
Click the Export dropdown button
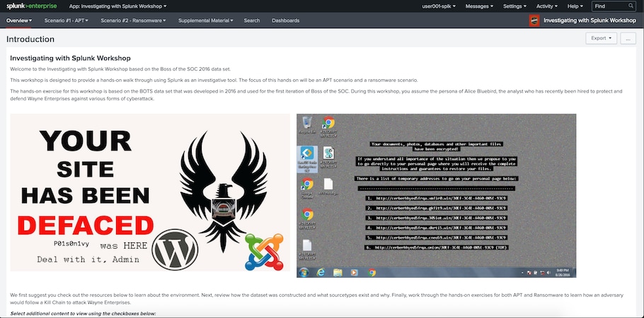tap(601, 38)
